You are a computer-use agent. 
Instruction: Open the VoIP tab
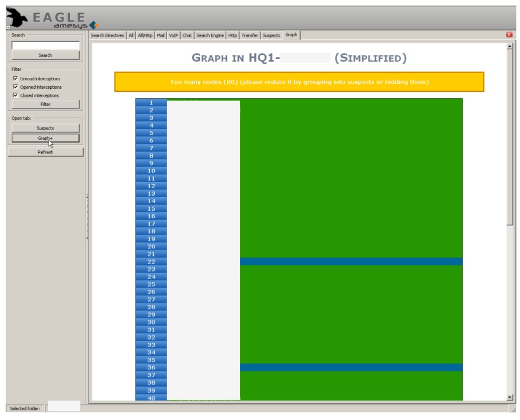[173, 35]
